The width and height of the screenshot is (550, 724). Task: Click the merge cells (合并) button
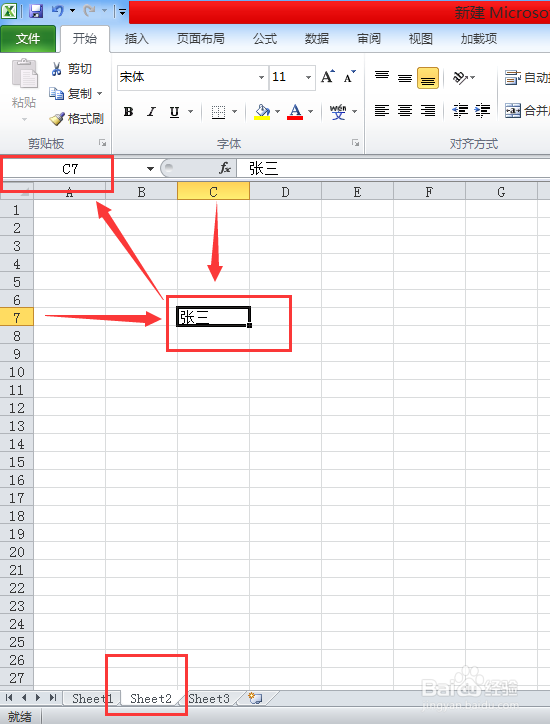point(527,111)
